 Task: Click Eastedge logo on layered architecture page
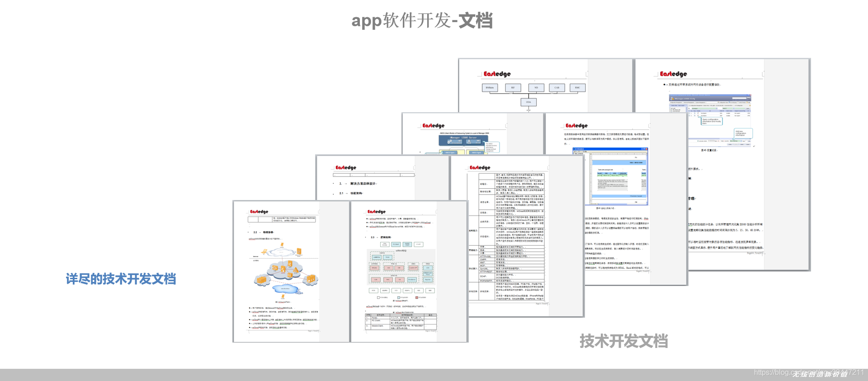[x=377, y=211]
